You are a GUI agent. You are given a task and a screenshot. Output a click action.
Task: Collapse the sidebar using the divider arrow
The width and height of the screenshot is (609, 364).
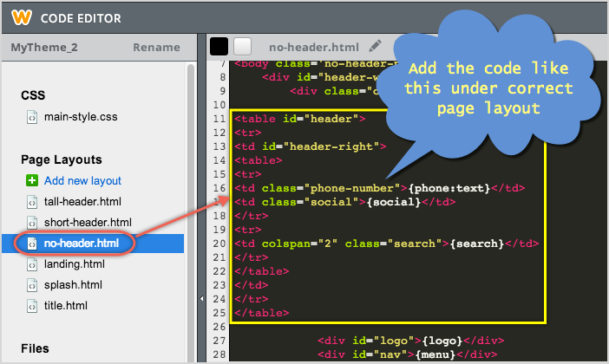tap(202, 297)
